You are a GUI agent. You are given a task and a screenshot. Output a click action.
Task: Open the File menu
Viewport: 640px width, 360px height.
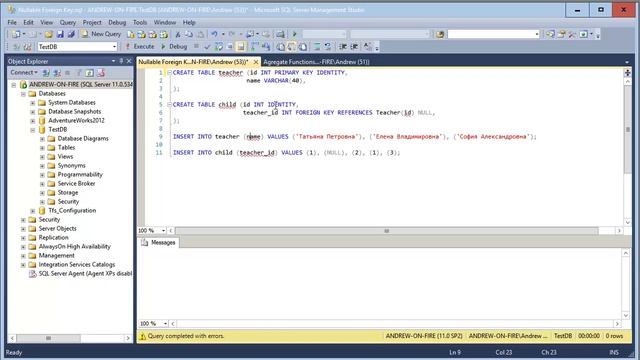pyautogui.click(x=12, y=22)
